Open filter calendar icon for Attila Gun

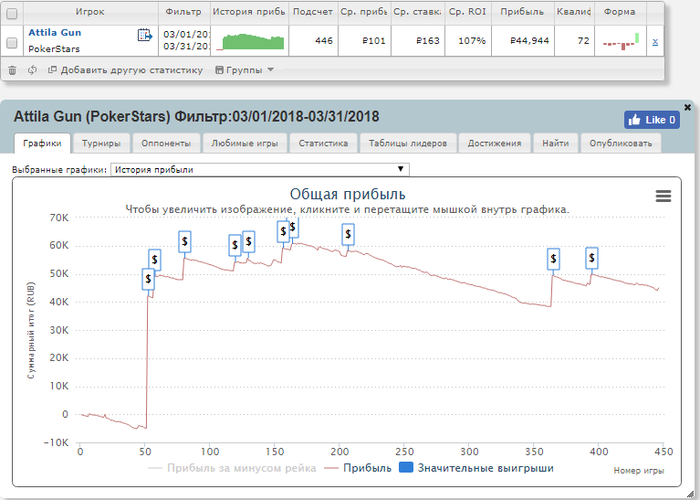[145, 35]
